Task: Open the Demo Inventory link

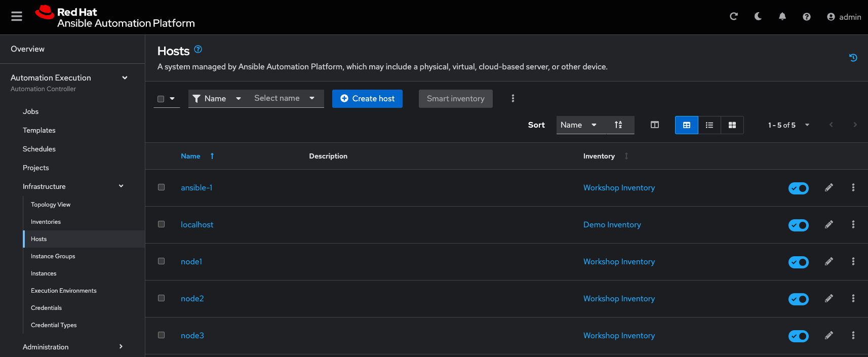Action: coord(612,225)
